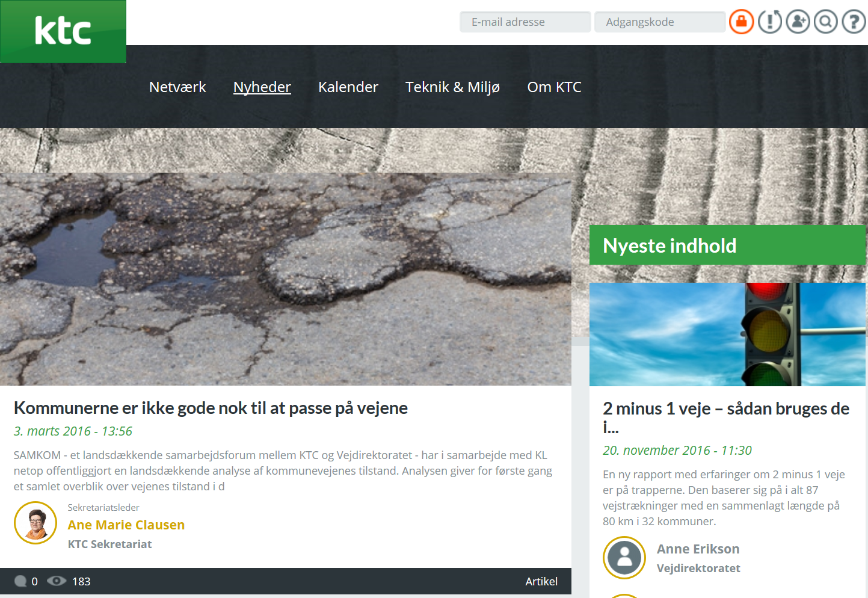
Task: Open the add user registration icon
Action: (798, 22)
